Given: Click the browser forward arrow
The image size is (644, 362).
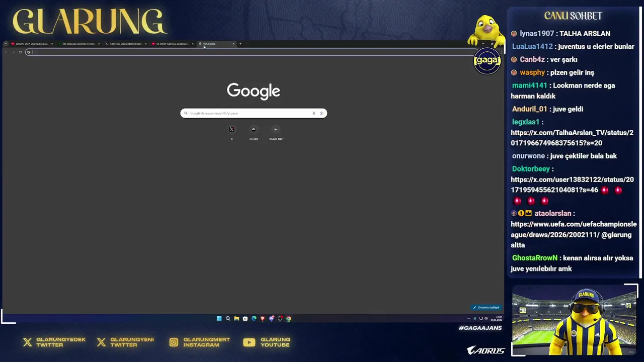Looking at the screenshot, I should (13, 52).
